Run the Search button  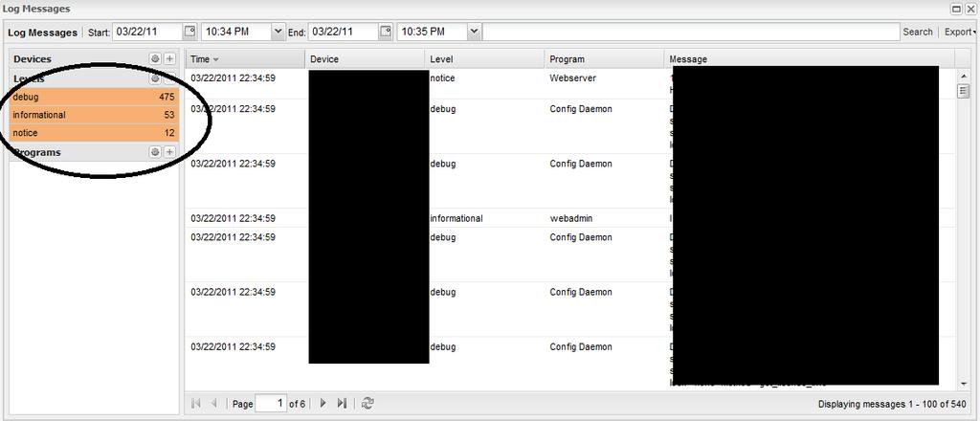click(x=918, y=32)
